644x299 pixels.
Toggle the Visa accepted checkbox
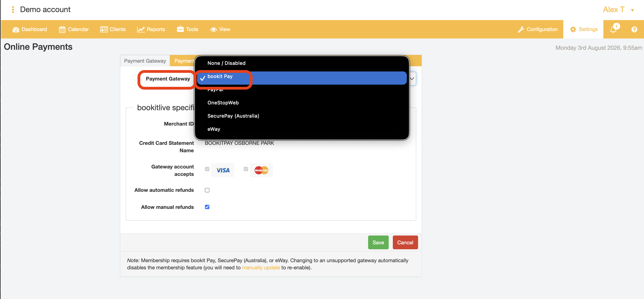(207, 169)
